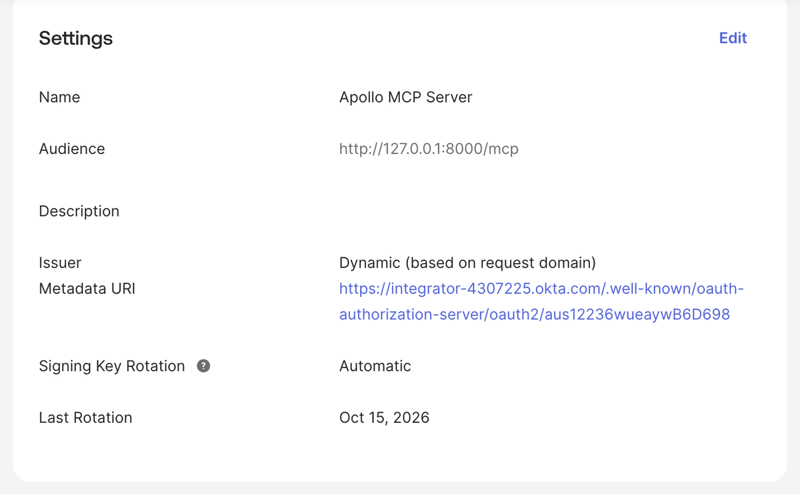Click the Name field label
Screen dimensions: 800x494
[x=59, y=97]
